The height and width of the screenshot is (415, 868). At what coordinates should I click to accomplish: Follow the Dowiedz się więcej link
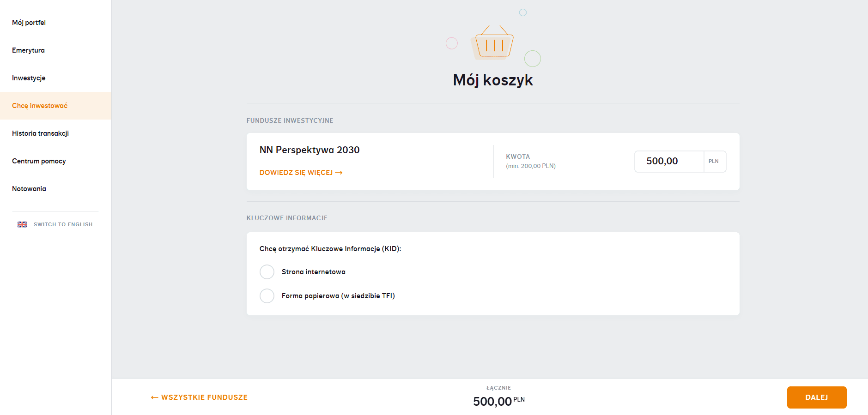click(x=296, y=173)
